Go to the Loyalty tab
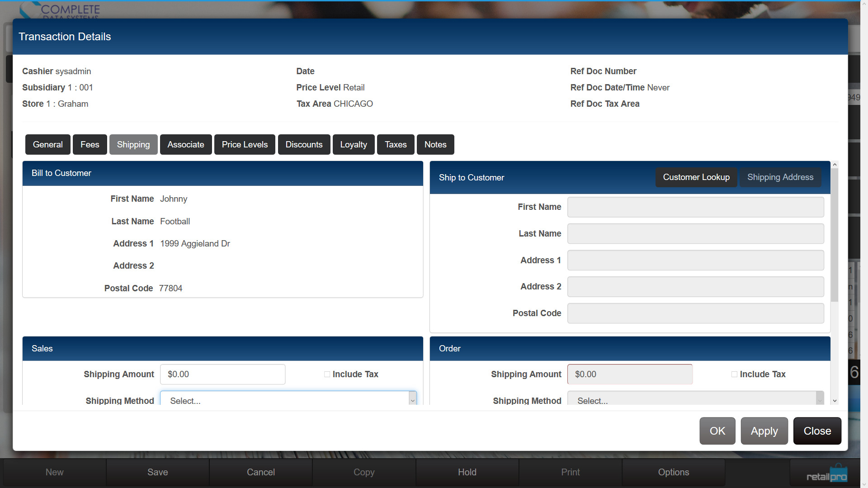 [x=353, y=145]
